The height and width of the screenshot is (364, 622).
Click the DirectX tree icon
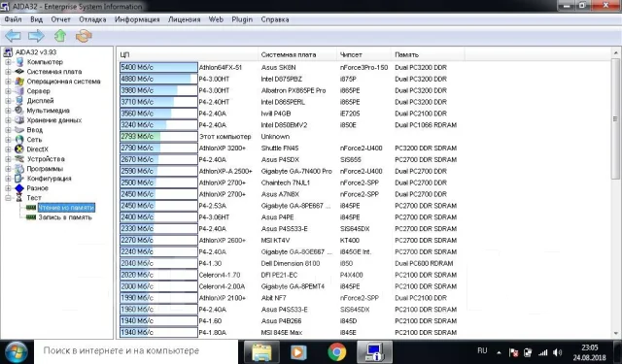(x=19, y=149)
